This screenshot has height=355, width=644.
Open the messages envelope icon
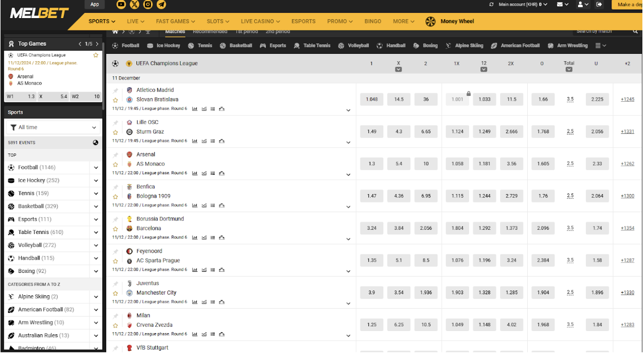560,4
